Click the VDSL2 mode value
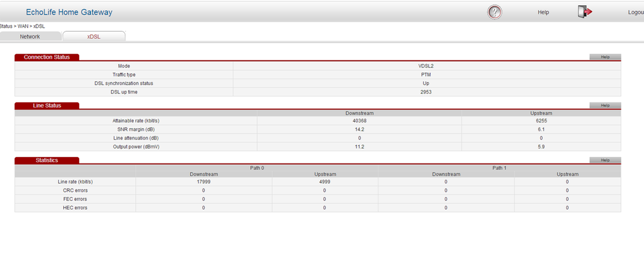Viewport: 644px width, 255px height. click(427, 66)
